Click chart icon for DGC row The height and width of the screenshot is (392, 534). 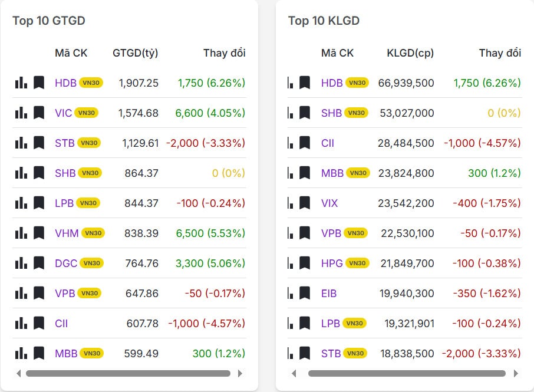(x=21, y=263)
